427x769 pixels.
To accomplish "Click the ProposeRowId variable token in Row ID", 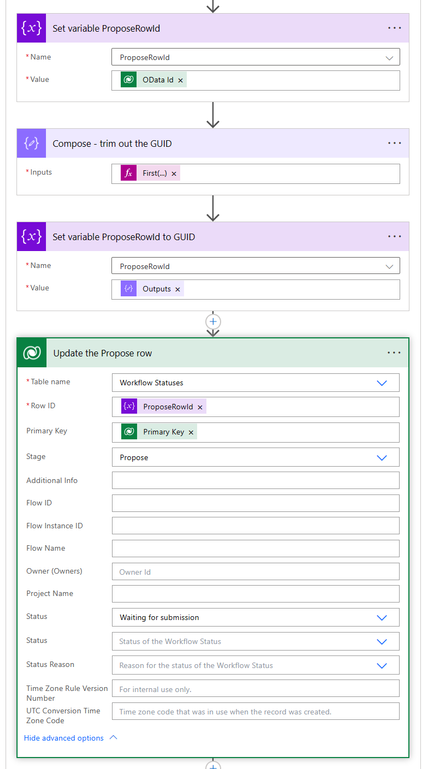I will (x=163, y=407).
